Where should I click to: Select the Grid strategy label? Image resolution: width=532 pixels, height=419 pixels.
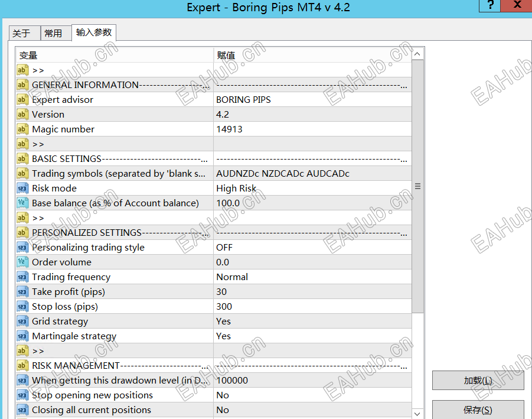point(60,321)
